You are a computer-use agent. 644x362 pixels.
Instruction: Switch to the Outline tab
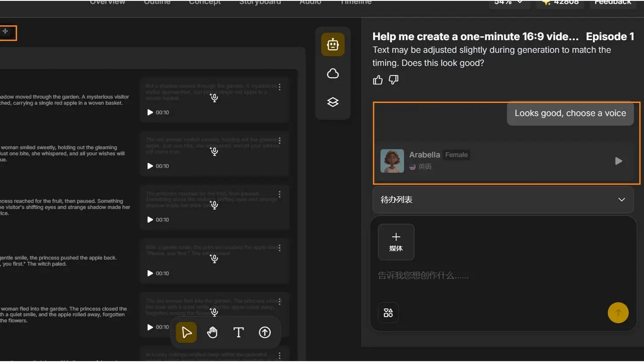click(x=157, y=2)
